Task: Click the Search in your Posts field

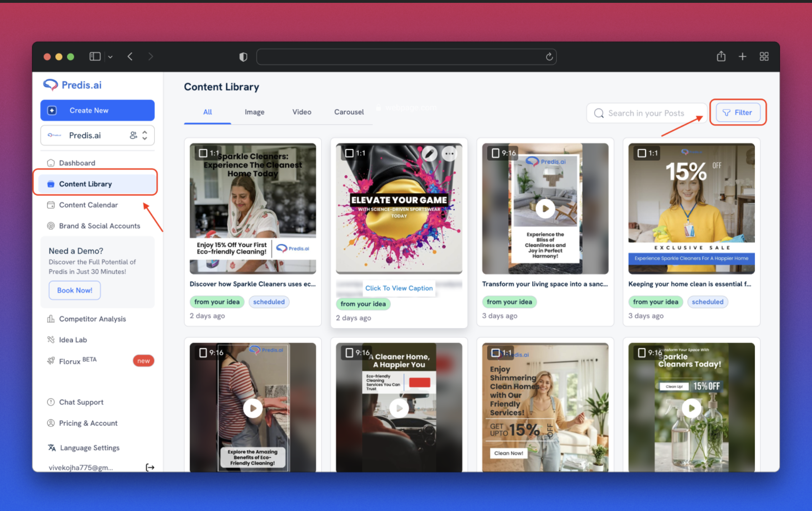Action: pos(646,113)
